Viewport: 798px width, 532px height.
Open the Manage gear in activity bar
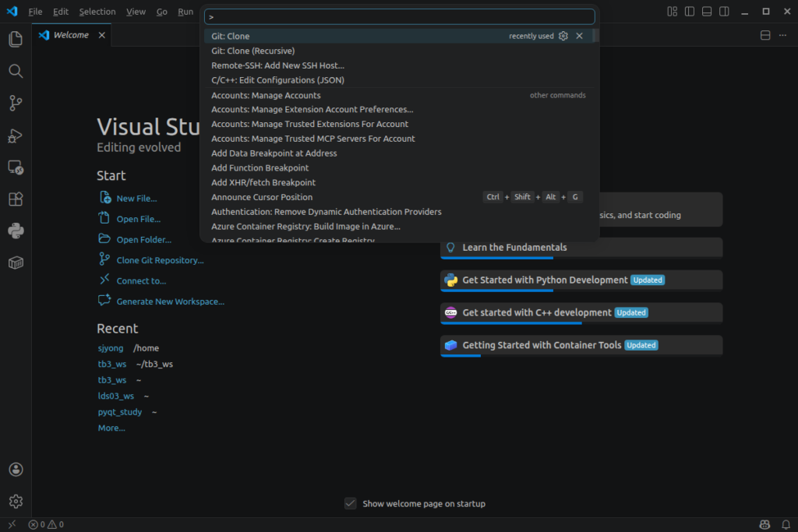(16, 502)
